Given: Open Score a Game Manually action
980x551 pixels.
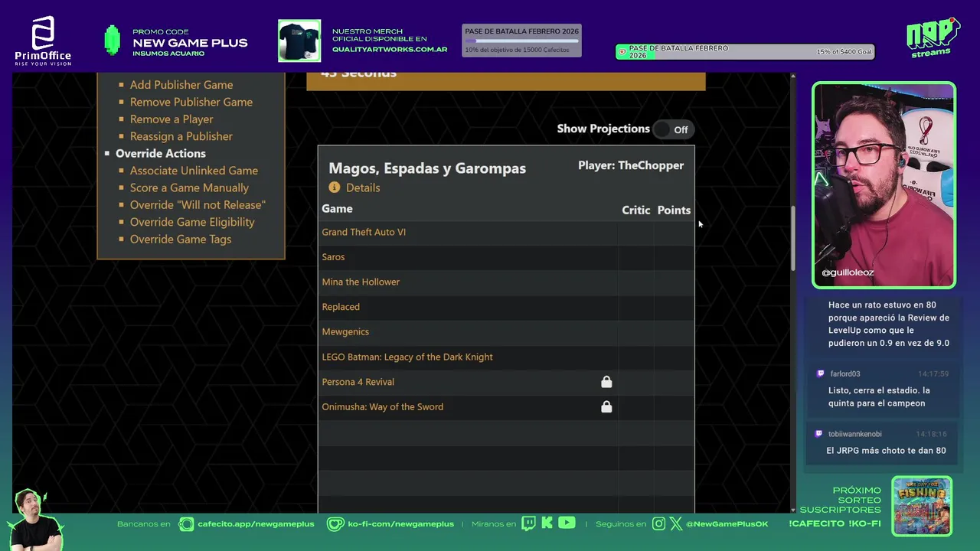Looking at the screenshot, I should point(189,187).
